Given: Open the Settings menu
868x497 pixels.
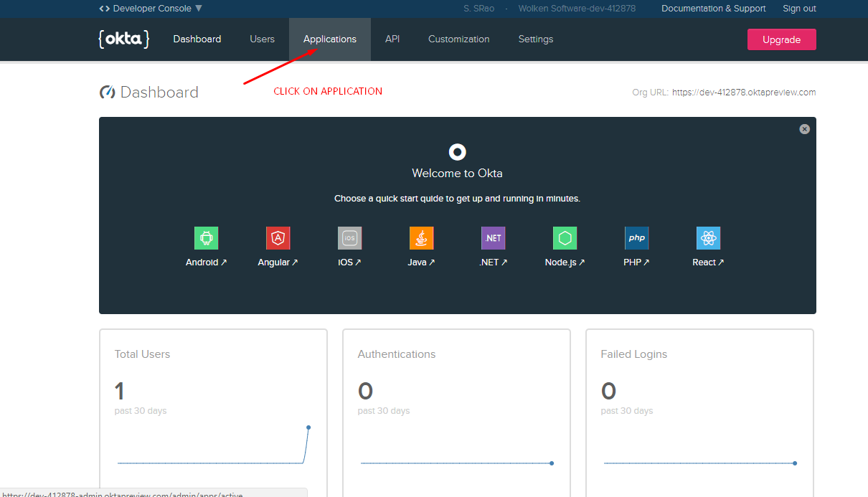Looking at the screenshot, I should coord(535,39).
